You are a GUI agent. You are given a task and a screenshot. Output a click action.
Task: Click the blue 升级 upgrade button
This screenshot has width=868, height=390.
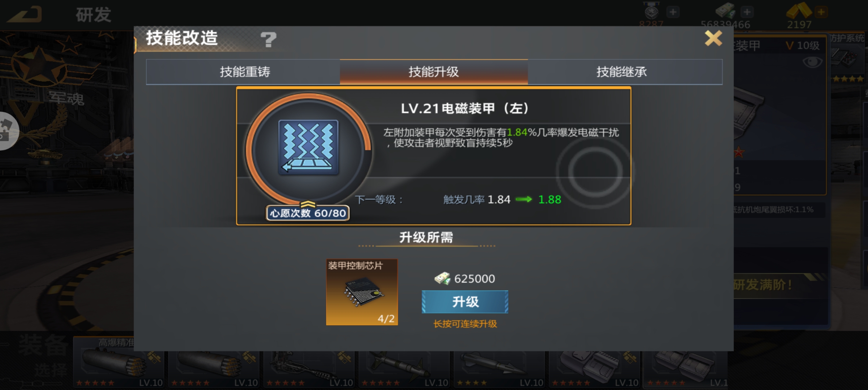coord(465,302)
